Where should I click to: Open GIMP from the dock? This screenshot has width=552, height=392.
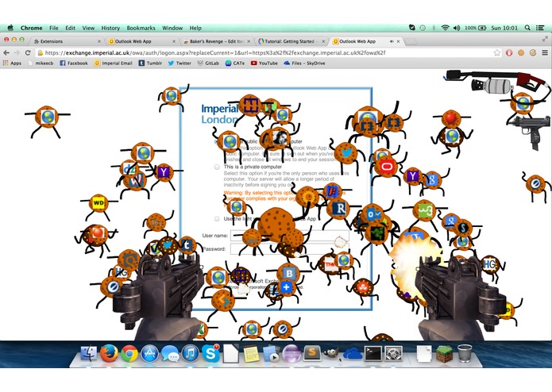(x=332, y=354)
